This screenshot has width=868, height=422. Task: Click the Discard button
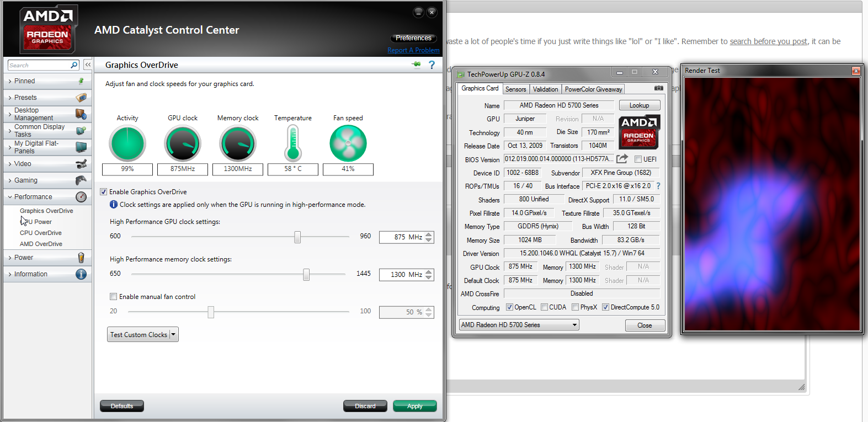click(x=365, y=406)
